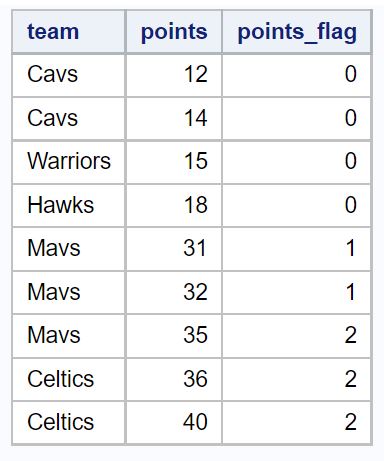Click the Cavs cell beside 12
The image size is (384, 461).
[69, 75]
